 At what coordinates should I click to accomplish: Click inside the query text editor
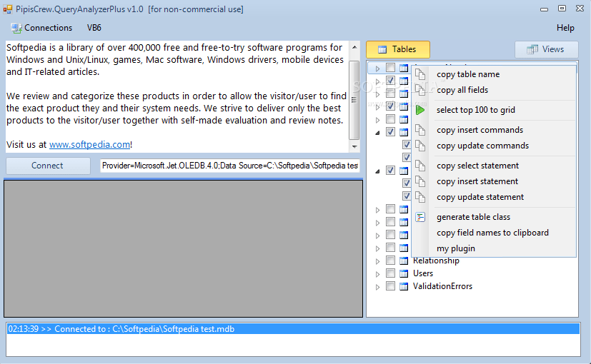point(177,96)
